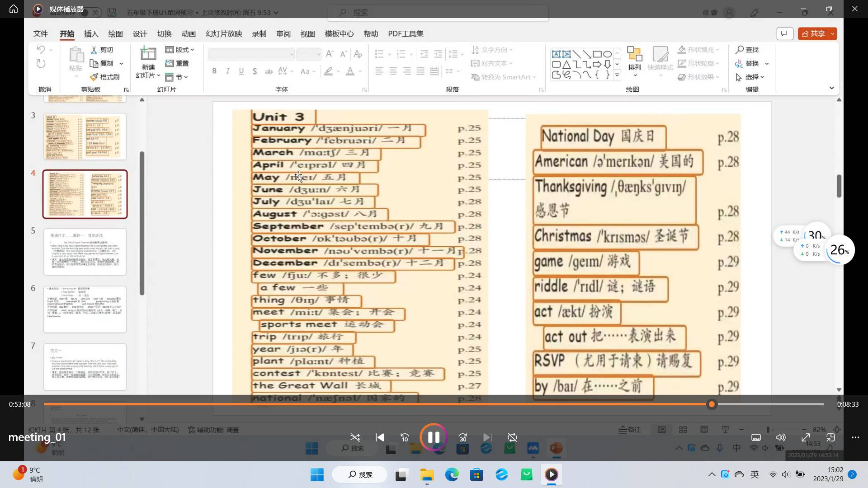Clear all formatting icon

358,54
